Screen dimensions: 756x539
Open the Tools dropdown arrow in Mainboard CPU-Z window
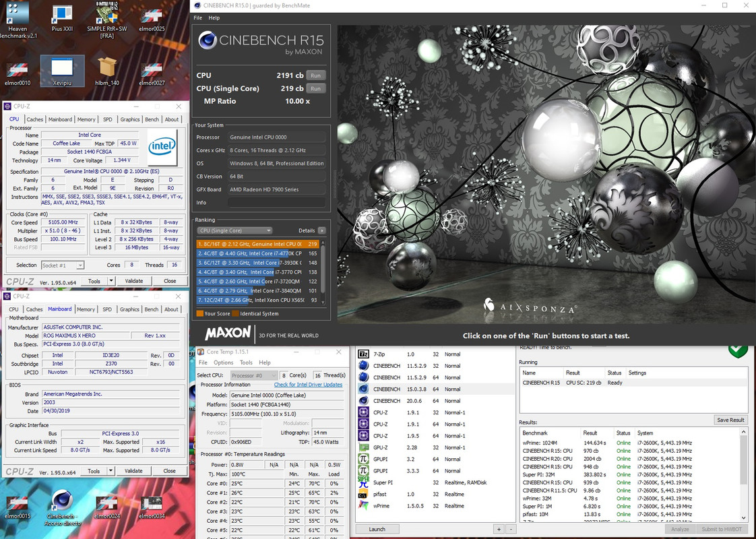click(111, 470)
